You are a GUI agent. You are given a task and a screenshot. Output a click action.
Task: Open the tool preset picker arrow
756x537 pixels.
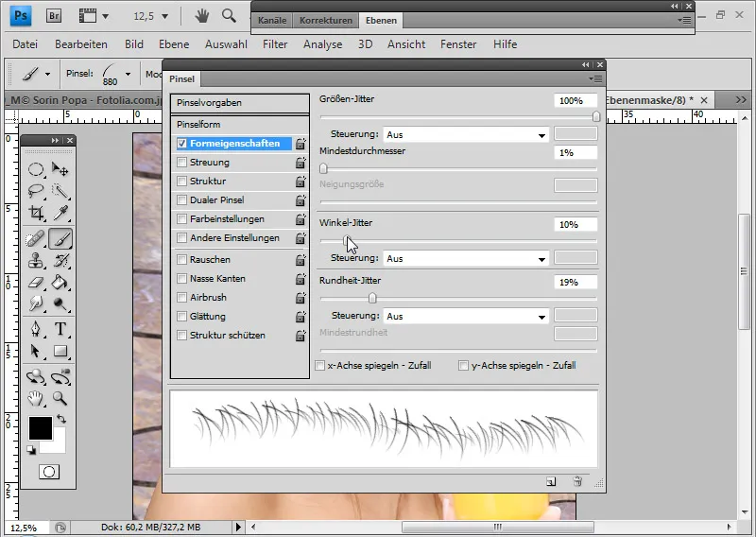(x=47, y=74)
